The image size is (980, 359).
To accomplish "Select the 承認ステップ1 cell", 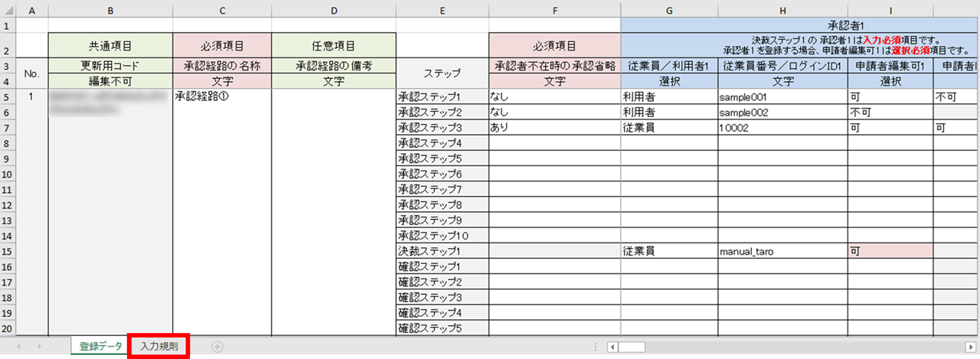I will (443, 97).
